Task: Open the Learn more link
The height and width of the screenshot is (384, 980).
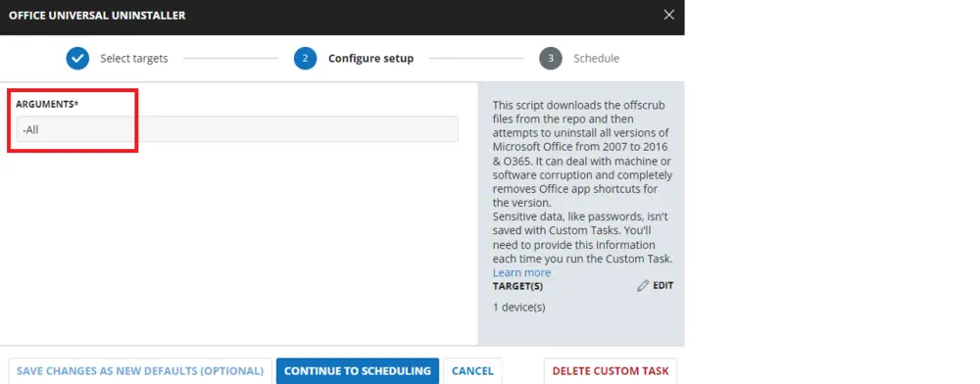Action: pyautogui.click(x=522, y=272)
